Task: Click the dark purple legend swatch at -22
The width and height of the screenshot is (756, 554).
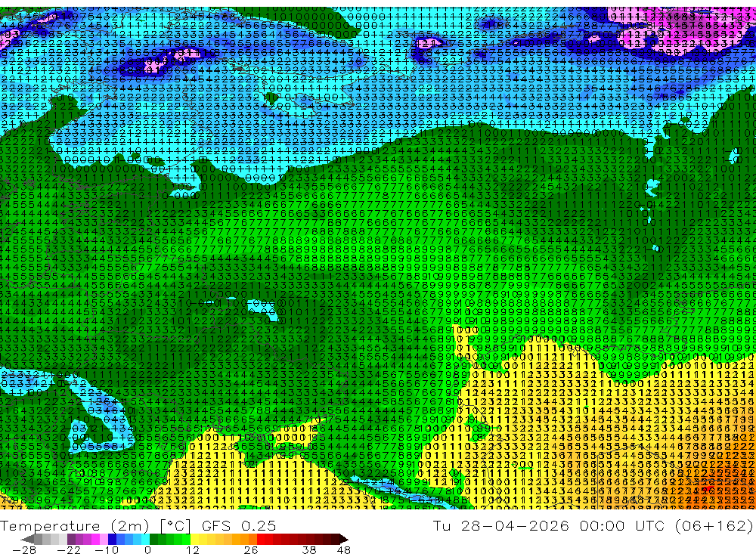Action: [71, 539]
